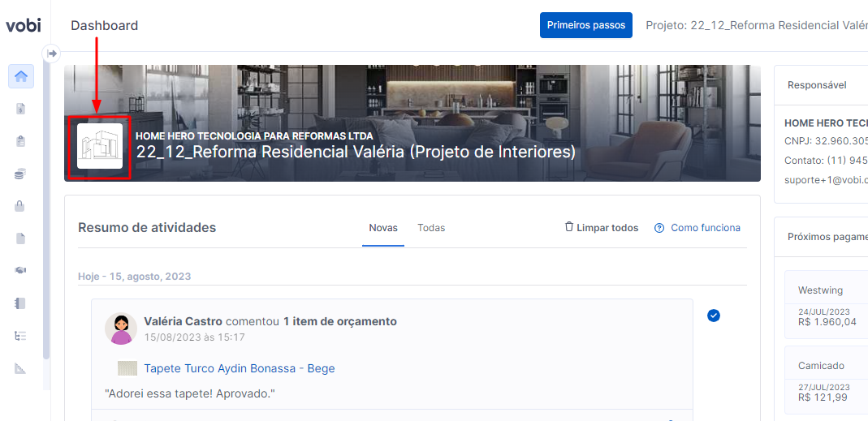Screen dimensions: 868x421
Task: Click the Camicado payment card
Action: coord(826,380)
